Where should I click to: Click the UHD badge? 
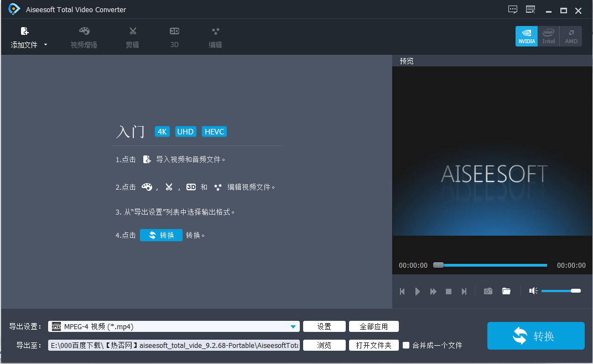185,132
